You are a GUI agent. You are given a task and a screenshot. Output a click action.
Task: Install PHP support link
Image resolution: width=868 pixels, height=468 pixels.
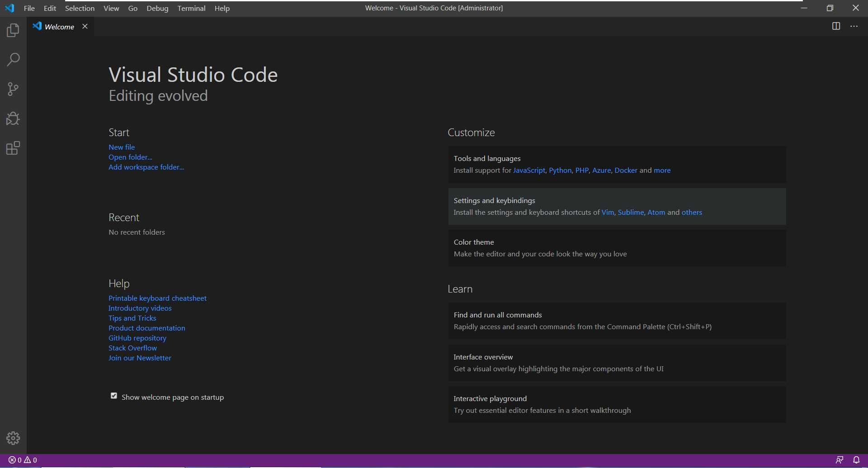(x=582, y=170)
